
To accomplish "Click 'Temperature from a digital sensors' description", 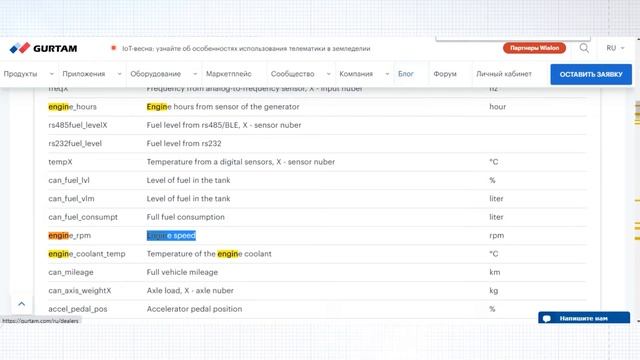I will [x=240, y=162].
